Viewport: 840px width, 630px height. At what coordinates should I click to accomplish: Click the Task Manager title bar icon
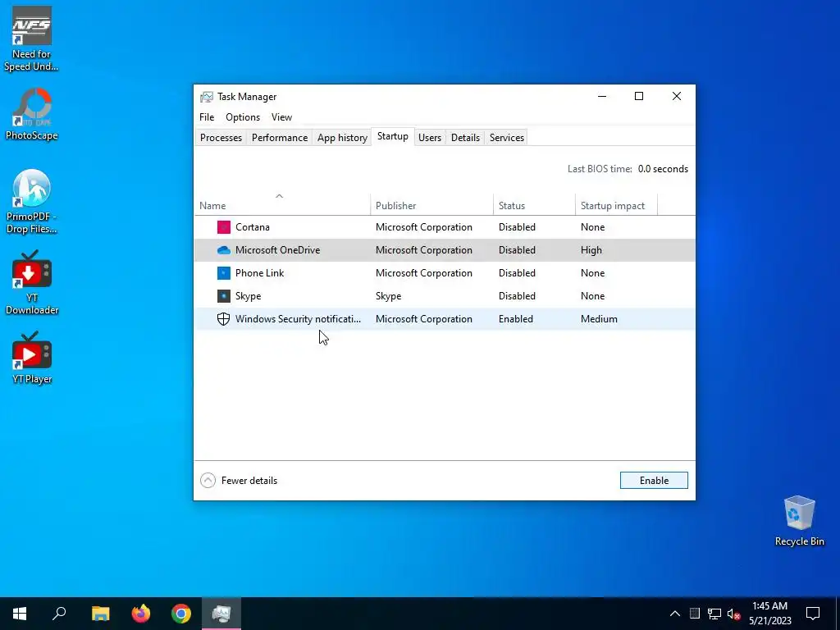coord(206,97)
